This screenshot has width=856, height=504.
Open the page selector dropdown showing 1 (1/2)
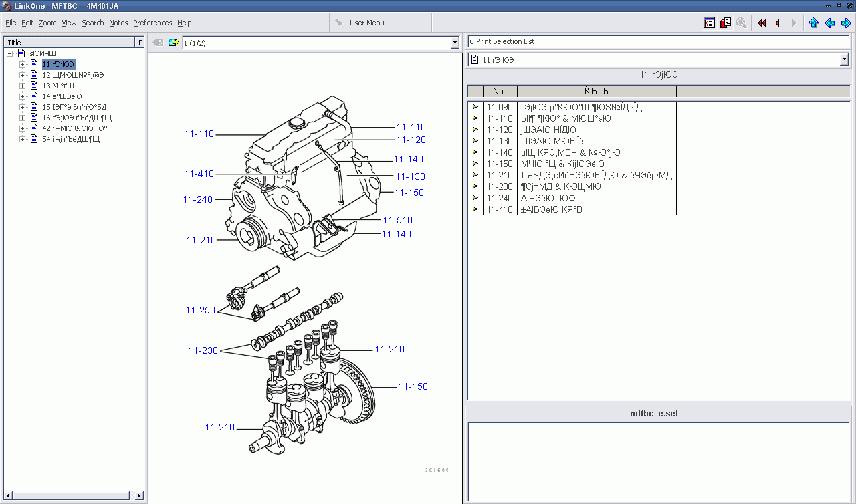455,43
